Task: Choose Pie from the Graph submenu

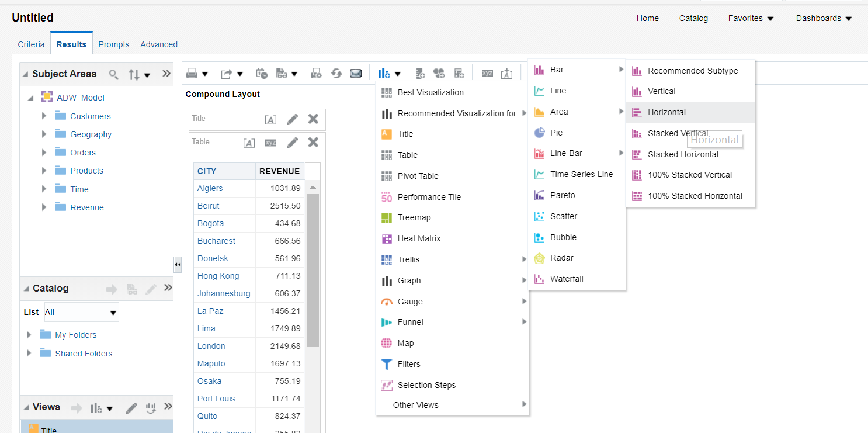Action: click(x=577, y=133)
